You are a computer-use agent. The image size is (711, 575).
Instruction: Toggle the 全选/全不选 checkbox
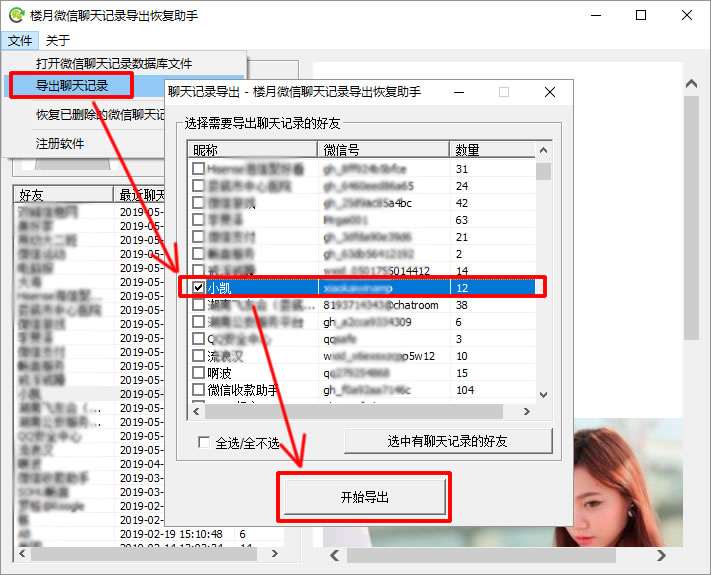coord(204,442)
